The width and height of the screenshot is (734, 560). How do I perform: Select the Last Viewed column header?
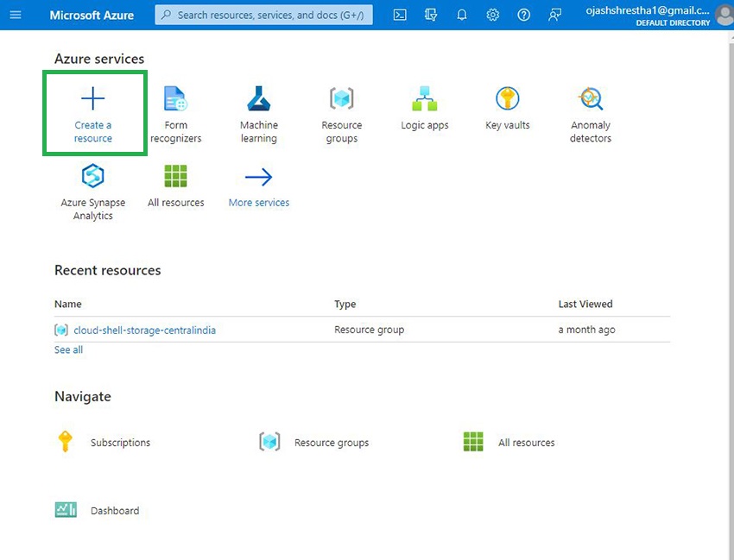pyautogui.click(x=585, y=304)
